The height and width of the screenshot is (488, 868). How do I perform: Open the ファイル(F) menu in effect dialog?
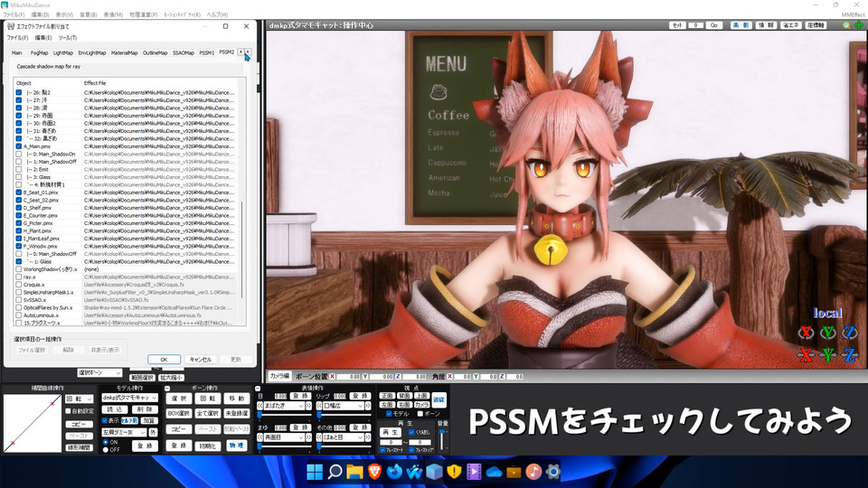coord(18,38)
